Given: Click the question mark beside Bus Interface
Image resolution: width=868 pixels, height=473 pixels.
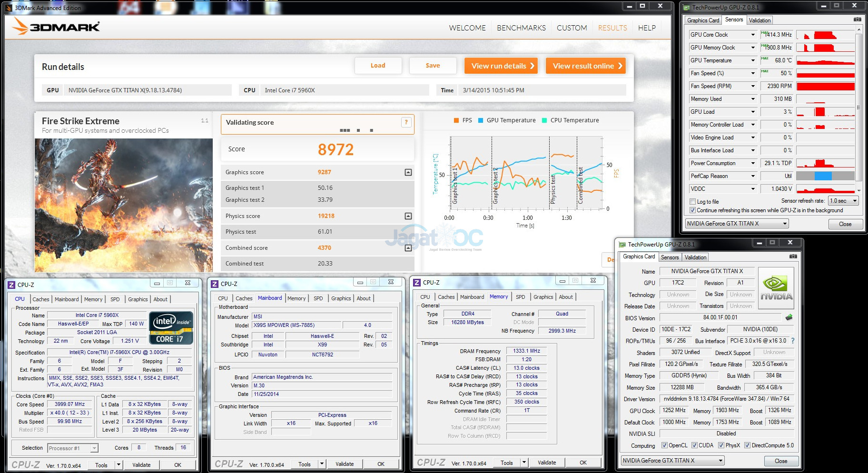Looking at the screenshot, I should (792, 341).
